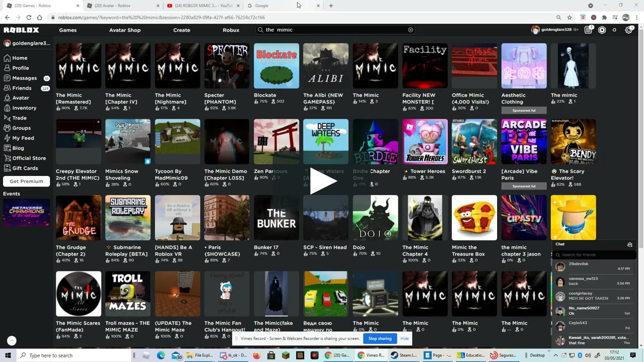Open the Robux menu item
This screenshot has height=362, width=644.
[x=231, y=30]
